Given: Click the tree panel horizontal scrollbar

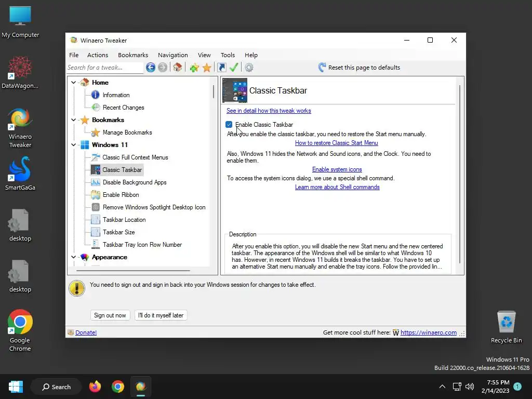Looking at the screenshot, I should (x=133, y=271).
